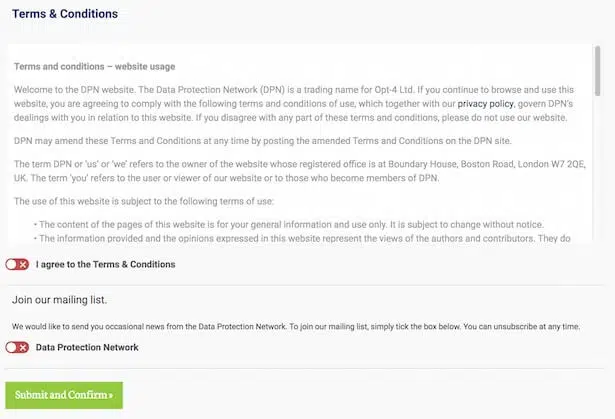Click the bullet 'The information provided and the opinions'
This screenshot has width=615, height=419.
coord(300,239)
